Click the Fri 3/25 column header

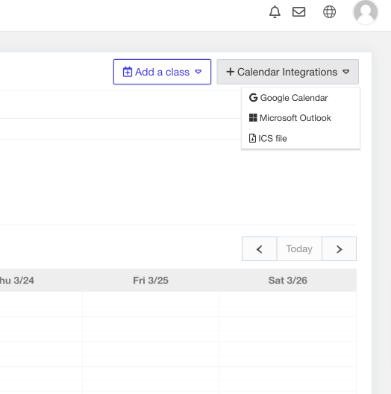(151, 281)
